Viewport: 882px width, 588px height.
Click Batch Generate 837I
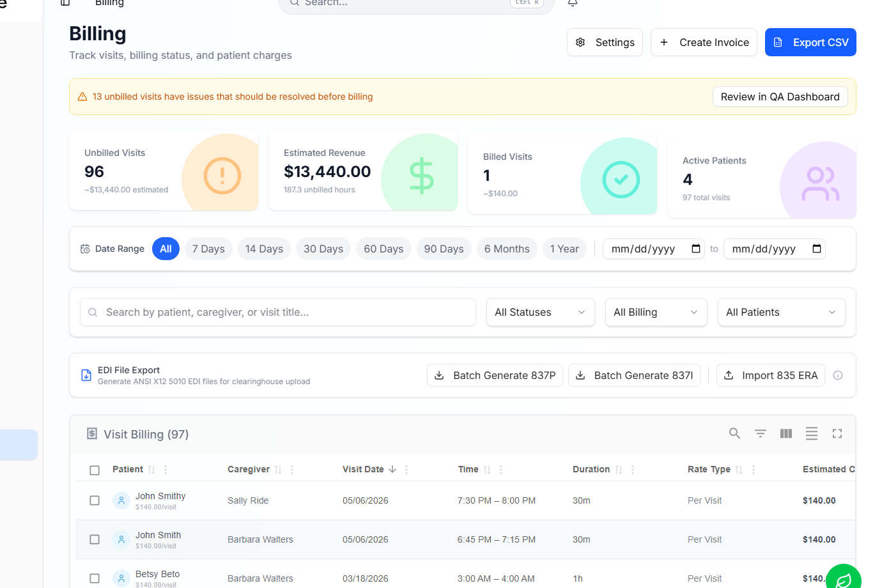point(634,375)
